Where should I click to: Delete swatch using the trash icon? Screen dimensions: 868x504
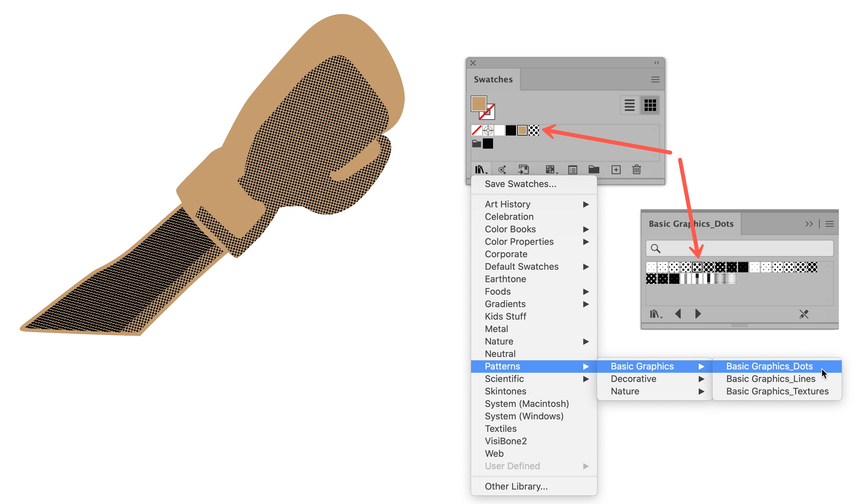pyautogui.click(x=636, y=170)
